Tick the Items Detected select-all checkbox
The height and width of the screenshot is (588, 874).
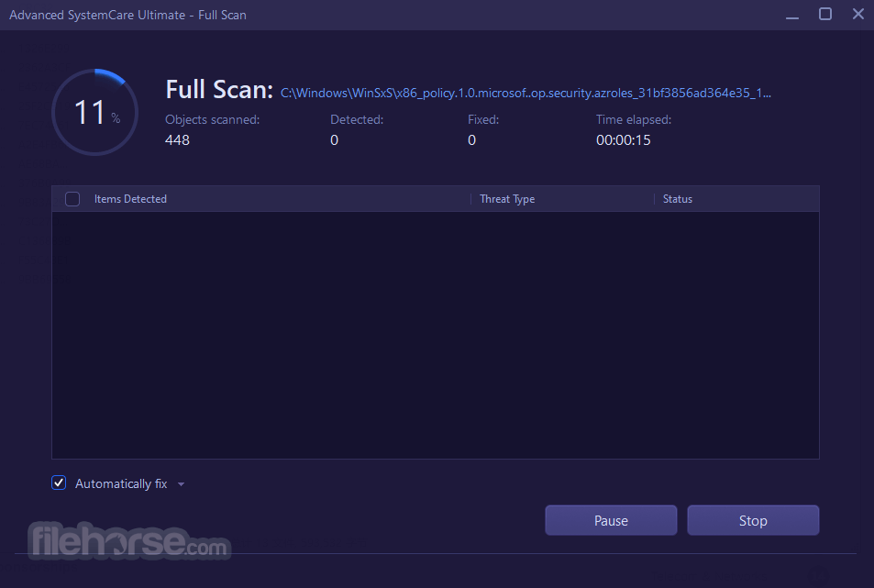click(72, 199)
